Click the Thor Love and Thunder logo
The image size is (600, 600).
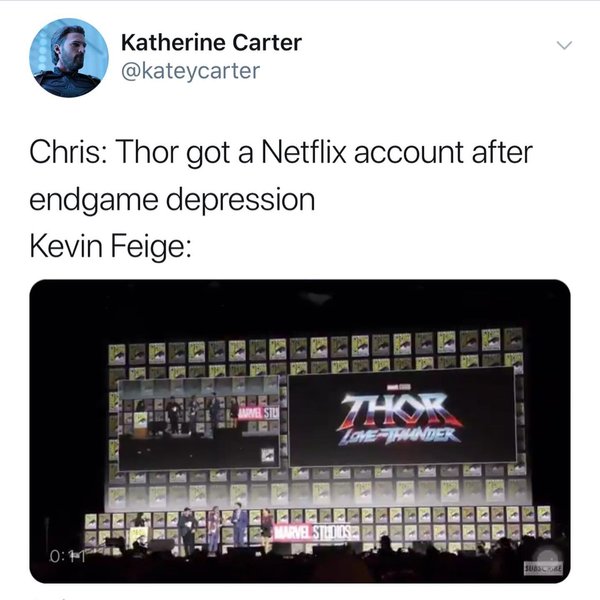[399, 418]
